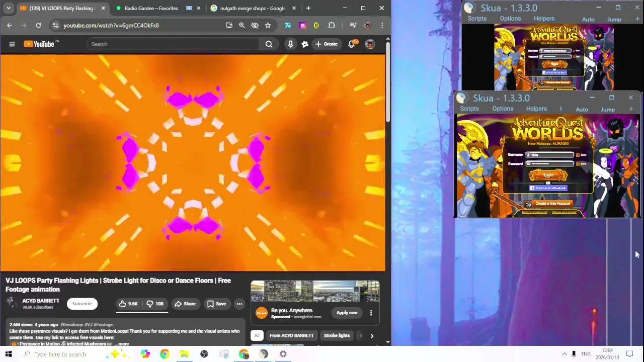Viewport: 644px width, 362px height.
Task: Click Login in front Skua game window
Action: pos(548,175)
